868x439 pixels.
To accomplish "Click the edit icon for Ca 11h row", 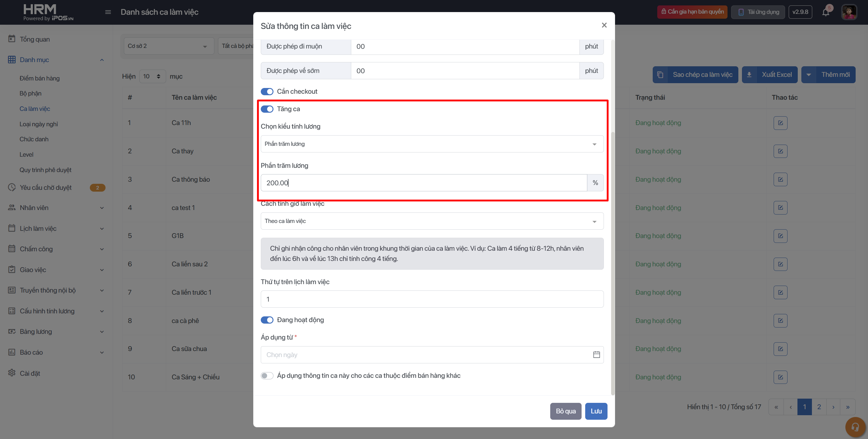I will click(780, 123).
